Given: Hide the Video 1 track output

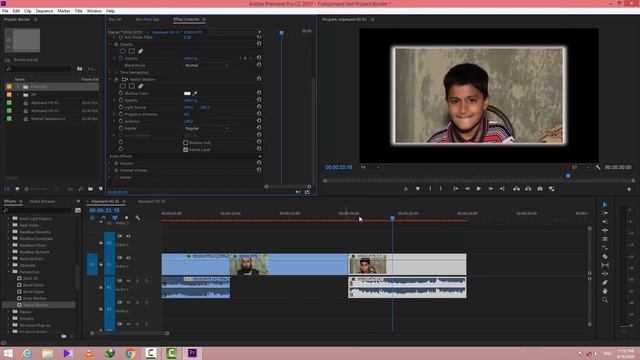Looking at the screenshot, I should [129, 258].
